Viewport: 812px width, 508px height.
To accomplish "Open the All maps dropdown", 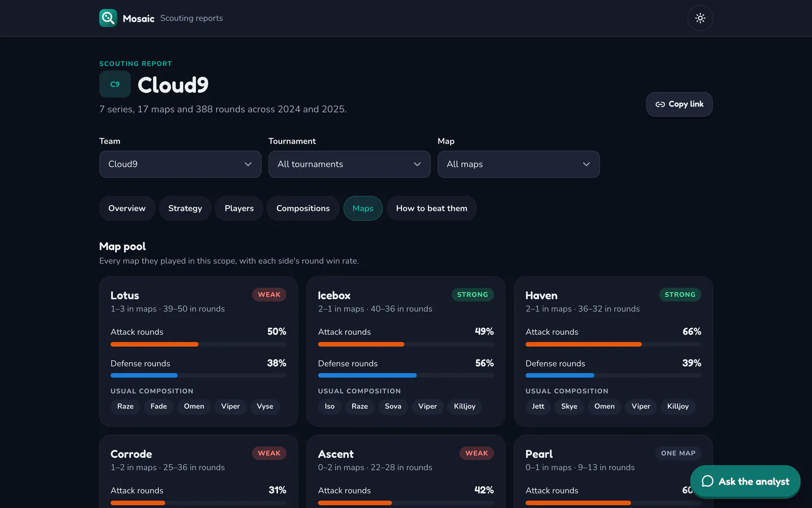I will click(x=519, y=164).
